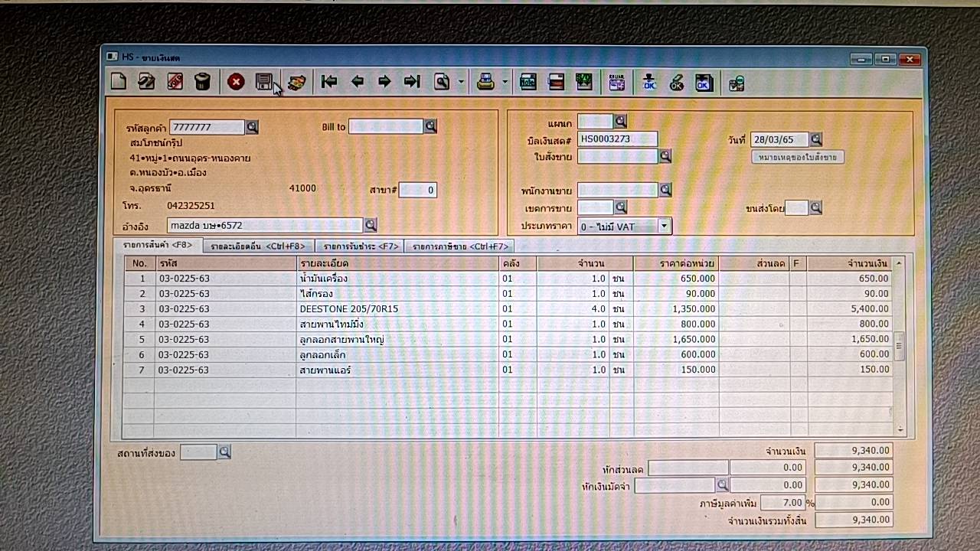Click the Bill to input field
The image size is (980, 551).
click(x=386, y=126)
